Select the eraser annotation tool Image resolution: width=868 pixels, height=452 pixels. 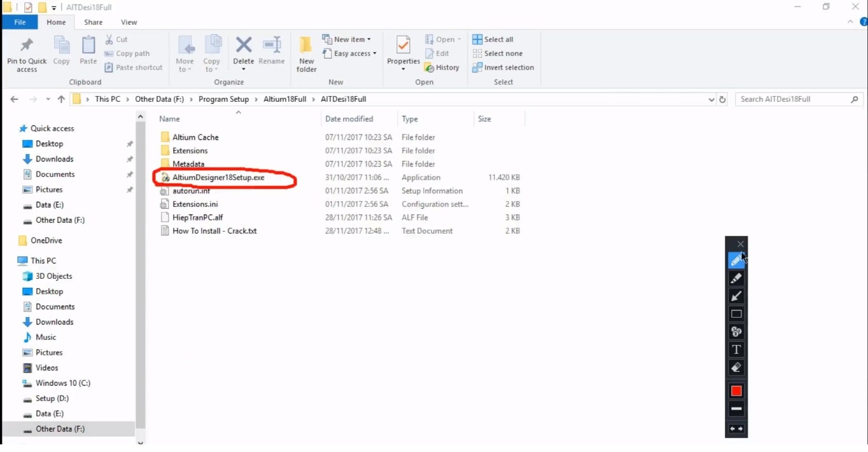pos(736,367)
